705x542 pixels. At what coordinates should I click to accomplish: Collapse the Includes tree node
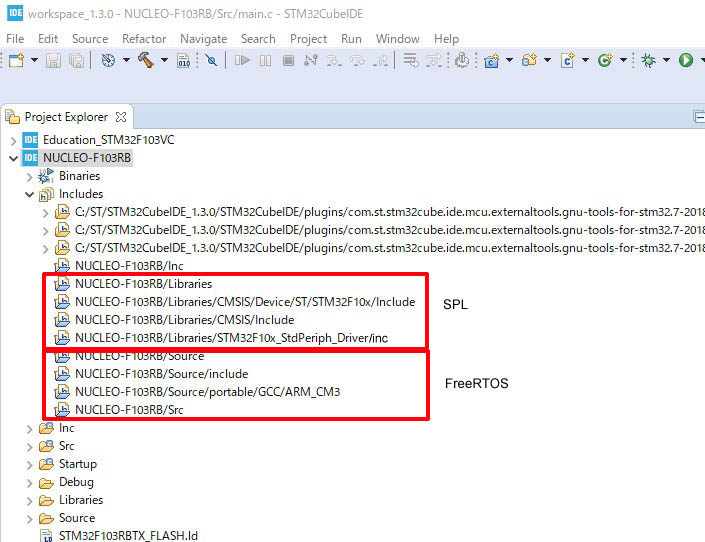click(29, 194)
